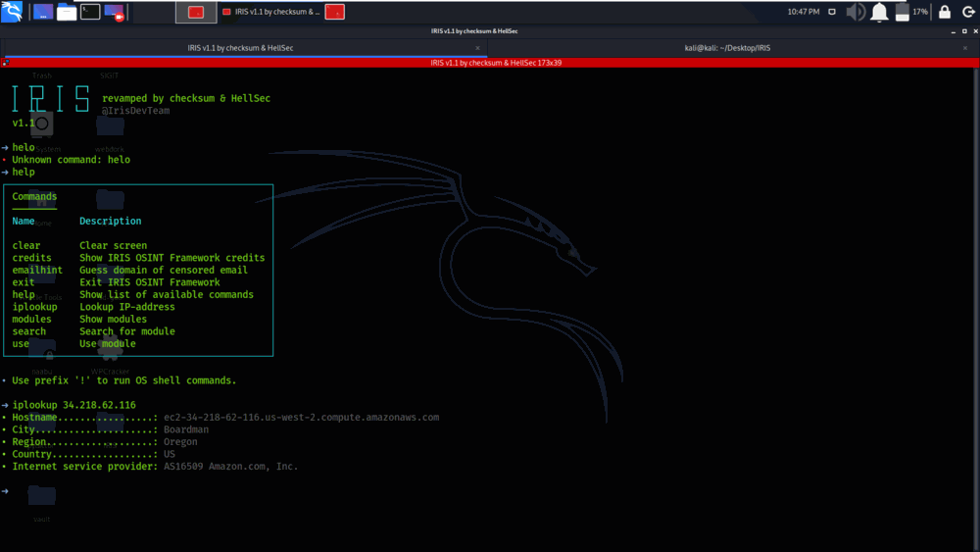Minimize the IRIS terminal window

pyautogui.click(x=954, y=31)
